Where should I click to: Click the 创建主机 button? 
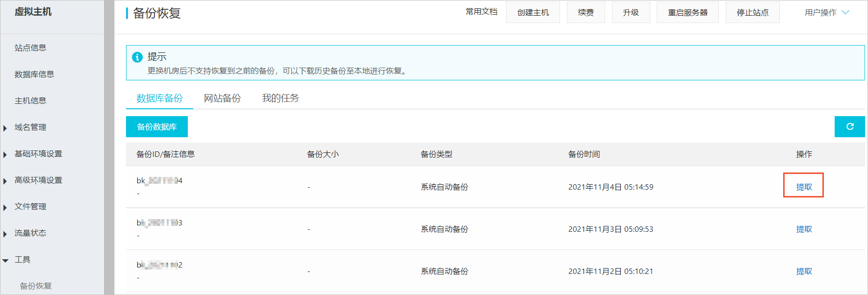tap(533, 12)
